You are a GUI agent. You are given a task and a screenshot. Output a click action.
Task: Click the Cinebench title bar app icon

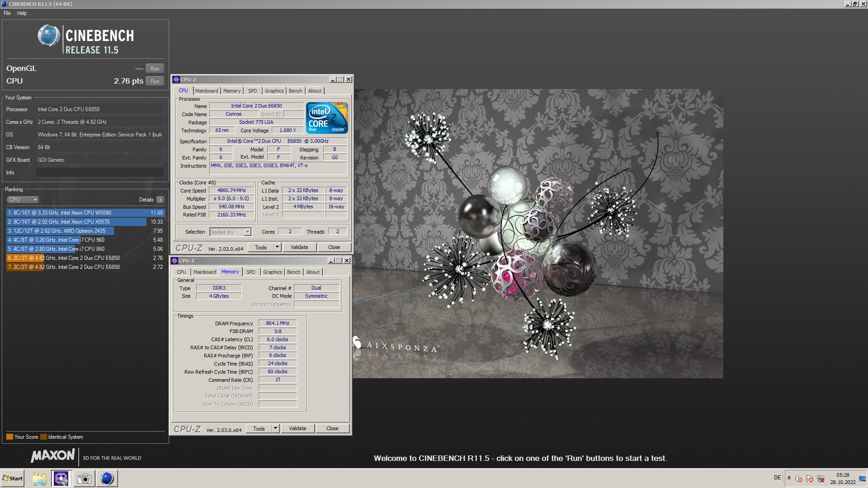pos(4,4)
